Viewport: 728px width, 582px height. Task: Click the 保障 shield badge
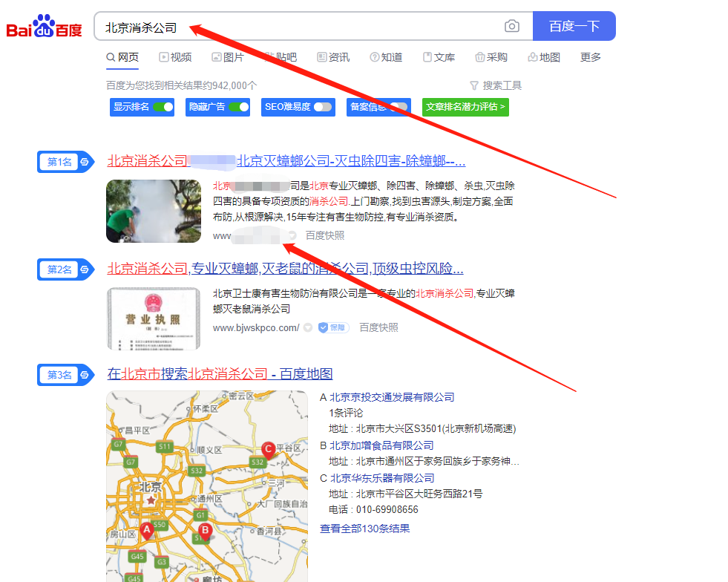[333, 327]
